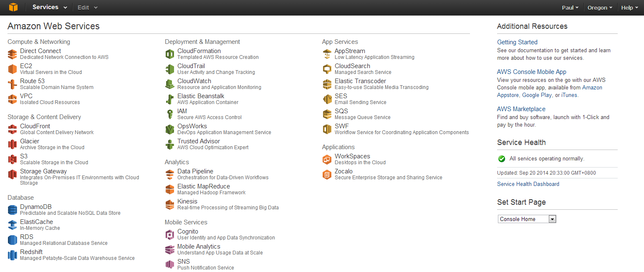Click the AWS orange cube logo
The image size is (644, 272).
click(13, 7)
